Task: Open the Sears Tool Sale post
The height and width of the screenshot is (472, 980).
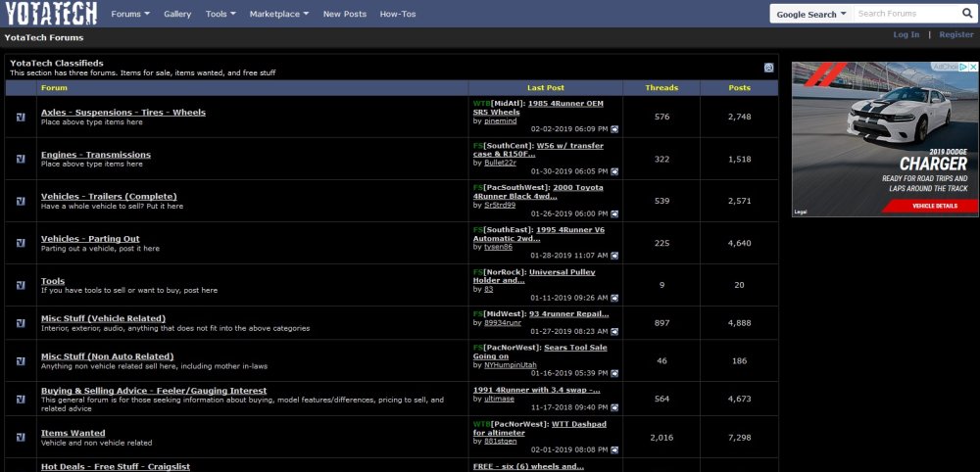Action: tap(540, 353)
